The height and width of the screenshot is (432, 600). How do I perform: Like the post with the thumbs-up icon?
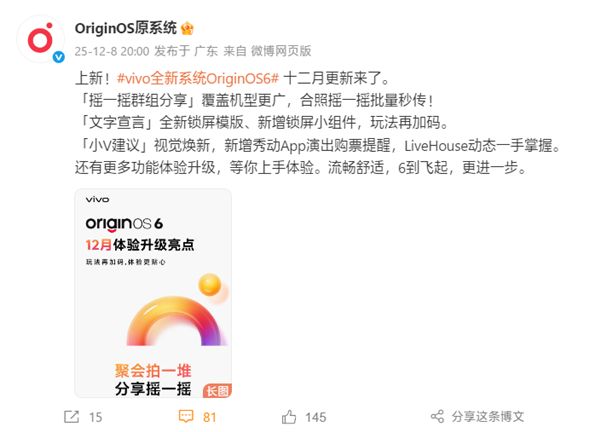click(x=289, y=417)
